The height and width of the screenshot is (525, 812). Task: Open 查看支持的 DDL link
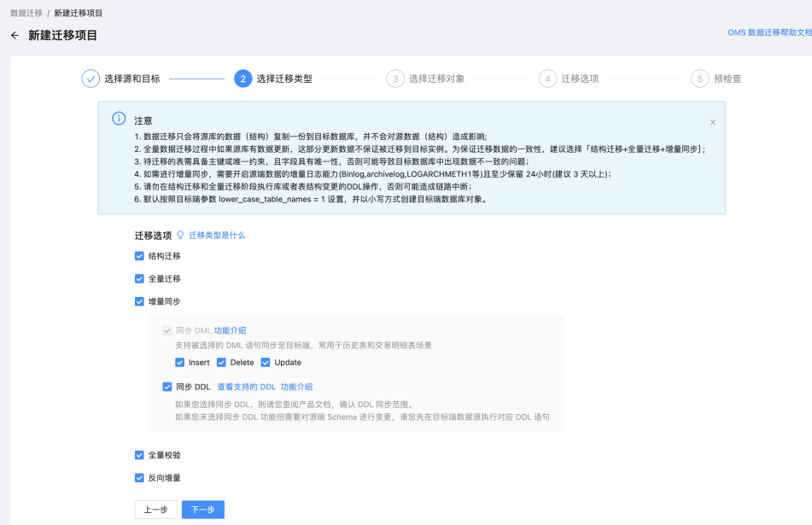[x=247, y=387]
